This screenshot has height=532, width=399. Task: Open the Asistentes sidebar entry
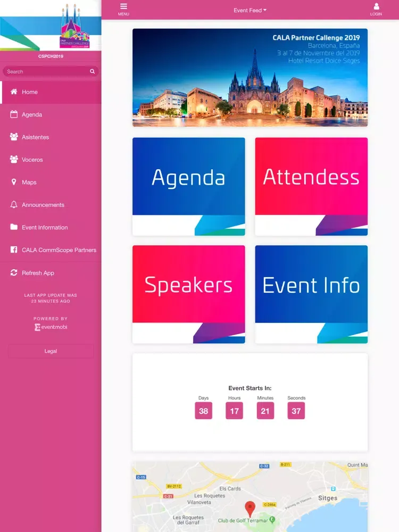point(51,137)
